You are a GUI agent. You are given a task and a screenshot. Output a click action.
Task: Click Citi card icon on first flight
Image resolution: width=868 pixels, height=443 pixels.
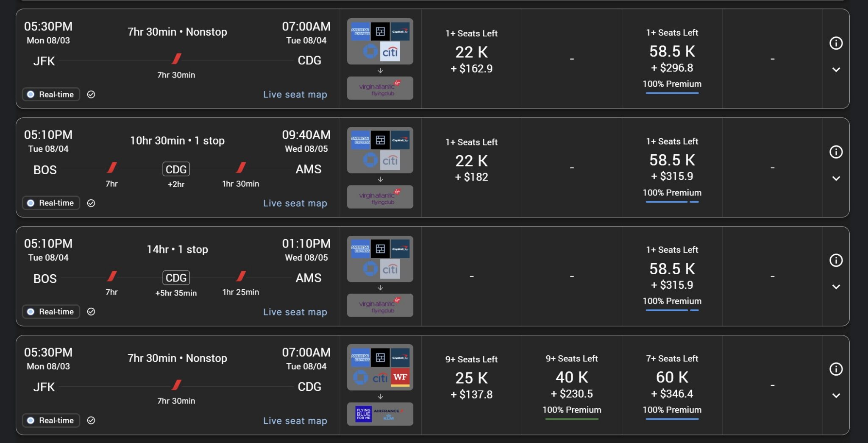(390, 52)
